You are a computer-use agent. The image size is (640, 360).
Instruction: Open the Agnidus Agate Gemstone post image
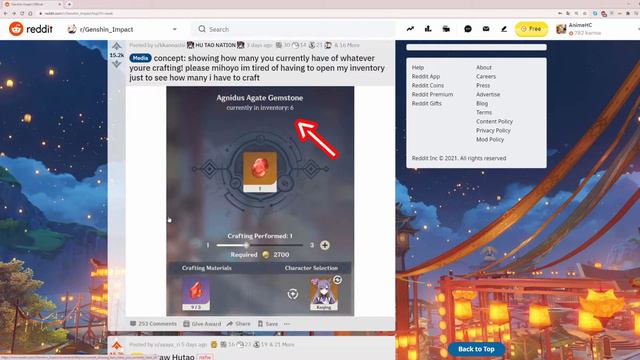(260, 201)
